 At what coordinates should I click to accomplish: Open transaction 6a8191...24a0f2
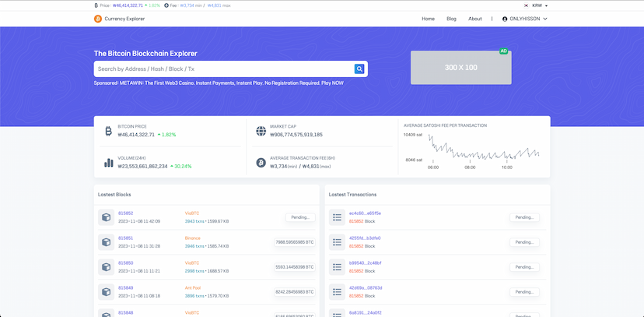click(x=365, y=313)
